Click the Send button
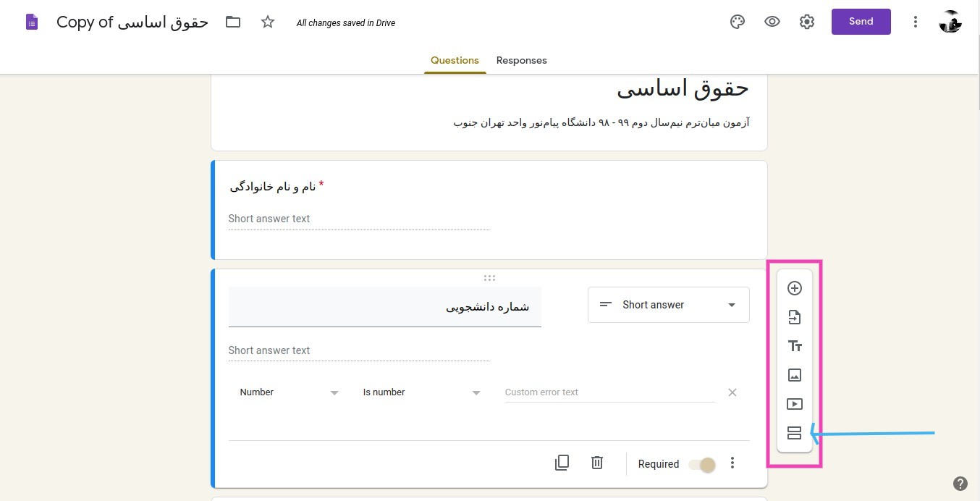Image resolution: width=980 pixels, height=501 pixels. click(x=861, y=22)
